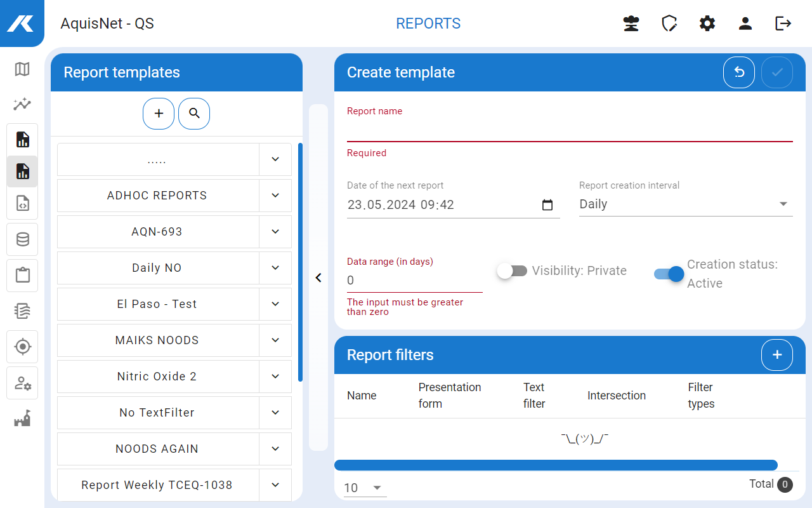Open Report creation interval dropdown
Viewport: 812px width, 508px height.
coord(685,204)
